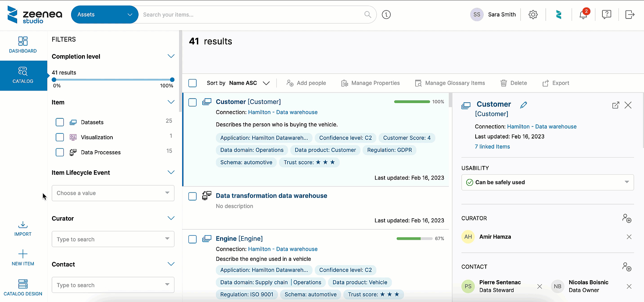Select the checkbox for Engine item

193,239
